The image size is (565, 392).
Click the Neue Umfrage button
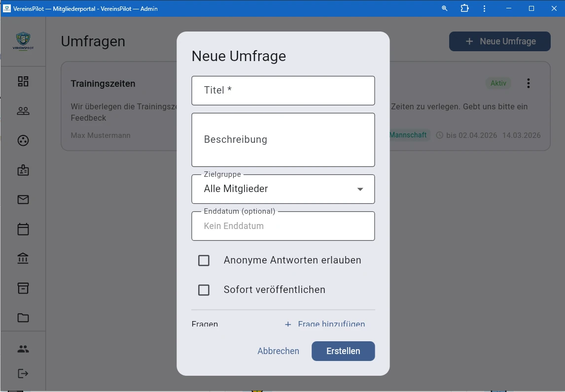pyautogui.click(x=499, y=41)
